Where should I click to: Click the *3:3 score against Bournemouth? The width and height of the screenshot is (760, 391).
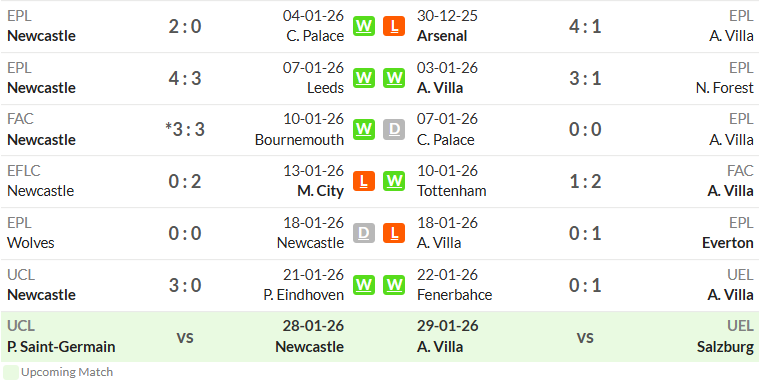(185, 130)
